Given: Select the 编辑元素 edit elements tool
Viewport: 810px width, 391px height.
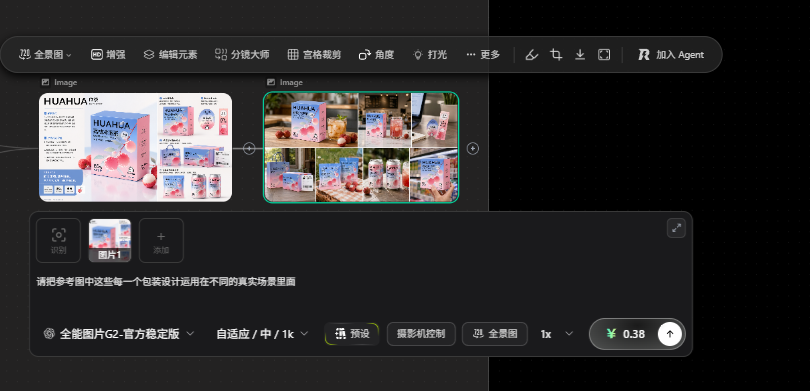Looking at the screenshot, I should tap(170, 55).
